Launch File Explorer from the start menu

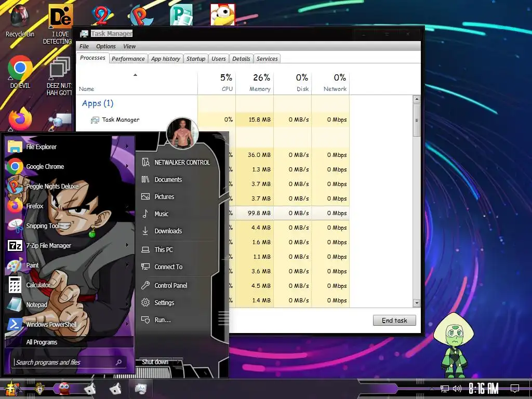(70, 147)
